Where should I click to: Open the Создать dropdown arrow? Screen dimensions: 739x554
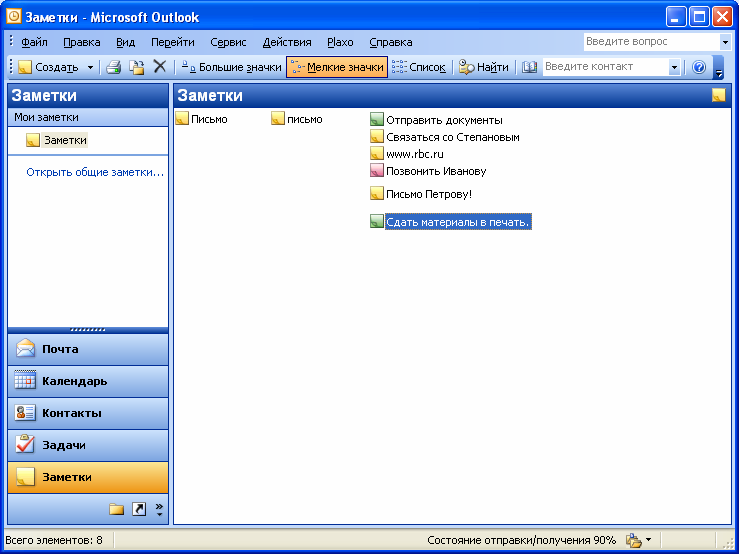(90, 67)
